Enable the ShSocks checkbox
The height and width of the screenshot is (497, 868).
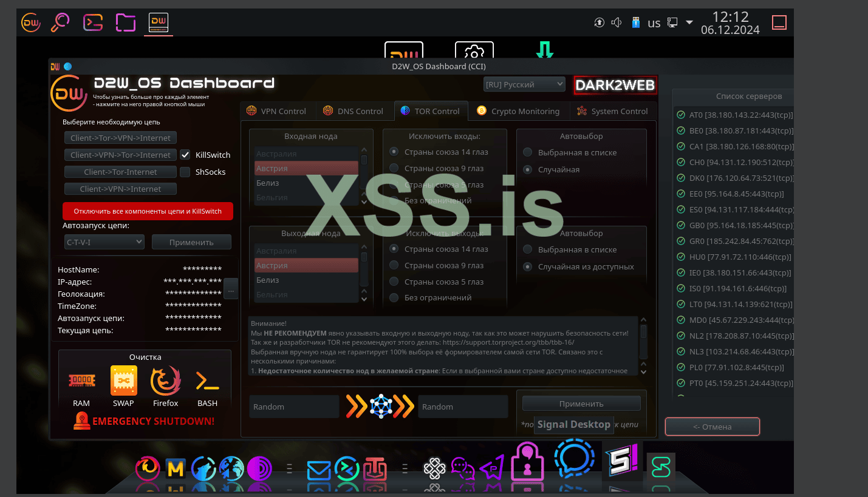point(185,172)
